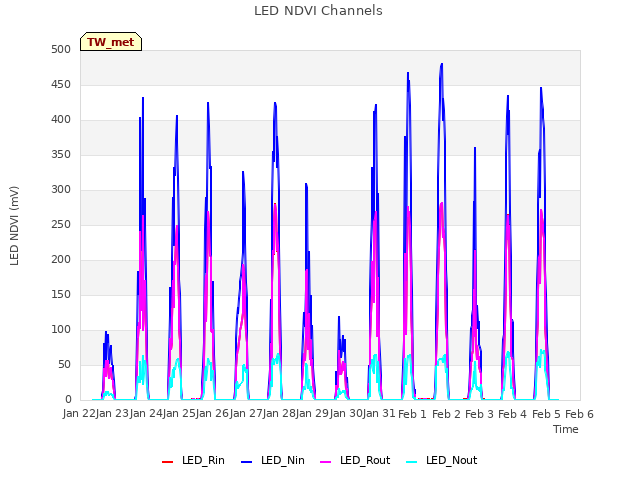Click the Feb 1 x-axis tick label

coord(412,414)
